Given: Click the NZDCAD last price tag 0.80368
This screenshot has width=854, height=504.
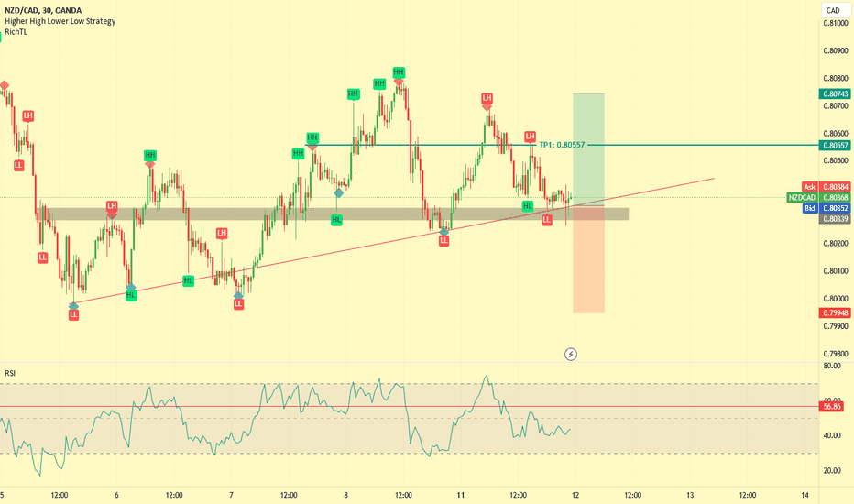Looking at the screenshot, I should (818, 197).
